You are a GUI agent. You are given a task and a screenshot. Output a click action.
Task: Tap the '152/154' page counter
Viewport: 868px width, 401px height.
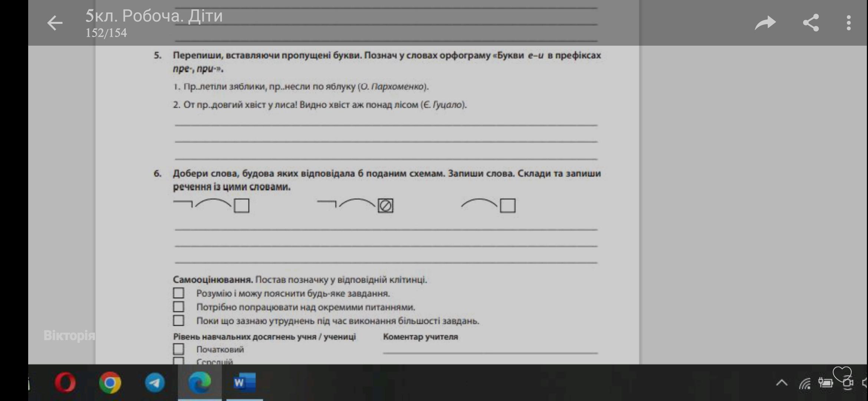point(106,33)
